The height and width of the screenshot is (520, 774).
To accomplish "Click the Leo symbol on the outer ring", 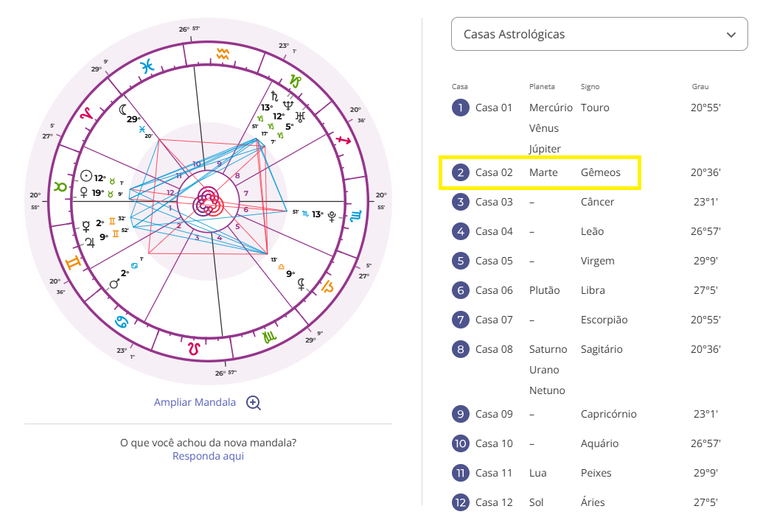I will (194, 349).
